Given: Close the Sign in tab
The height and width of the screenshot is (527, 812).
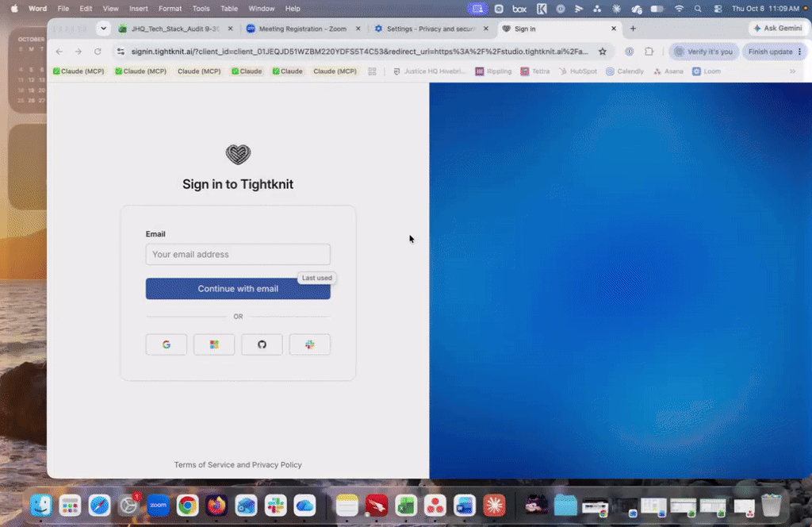Looking at the screenshot, I should (614, 29).
